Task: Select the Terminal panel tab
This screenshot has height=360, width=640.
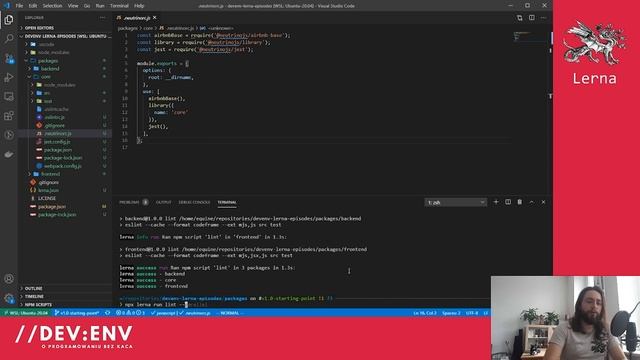Action: [227, 202]
